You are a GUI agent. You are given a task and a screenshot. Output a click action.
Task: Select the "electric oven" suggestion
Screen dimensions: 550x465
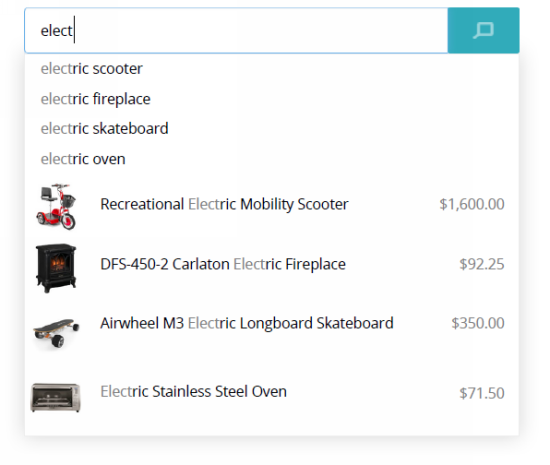pos(83,159)
